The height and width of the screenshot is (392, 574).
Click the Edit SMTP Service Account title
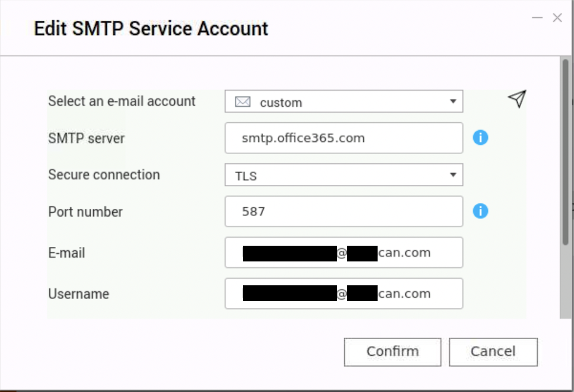[151, 29]
